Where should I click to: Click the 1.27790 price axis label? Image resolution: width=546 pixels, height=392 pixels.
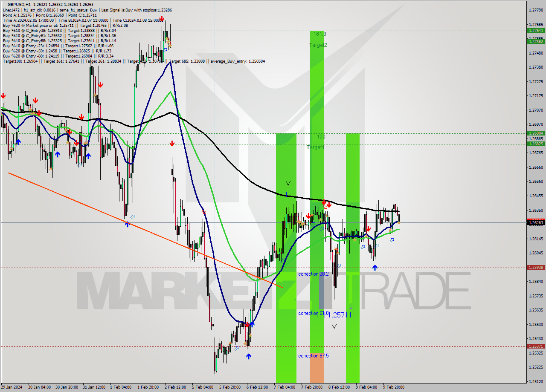point(536,10)
